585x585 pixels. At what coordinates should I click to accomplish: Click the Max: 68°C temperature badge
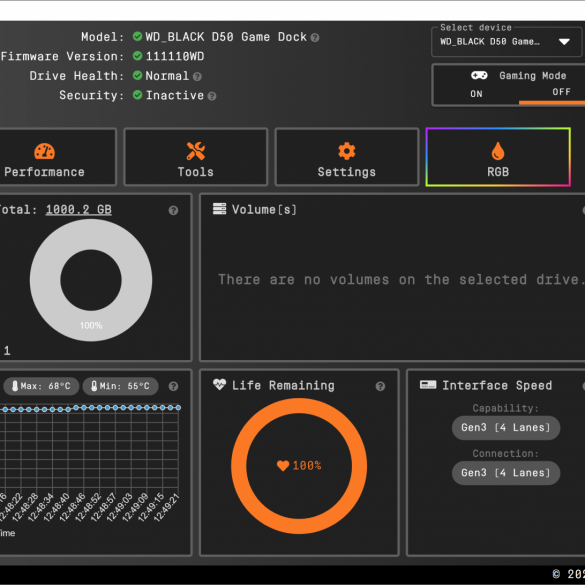[x=41, y=386]
